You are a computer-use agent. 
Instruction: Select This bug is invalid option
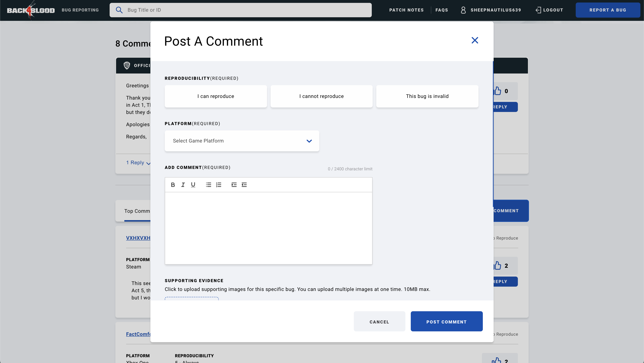(427, 96)
